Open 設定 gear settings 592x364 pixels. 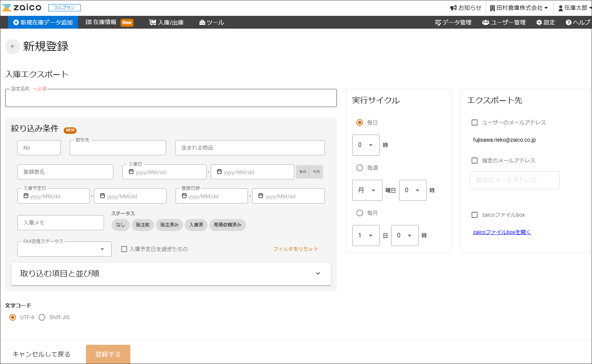click(x=545, y=23)
